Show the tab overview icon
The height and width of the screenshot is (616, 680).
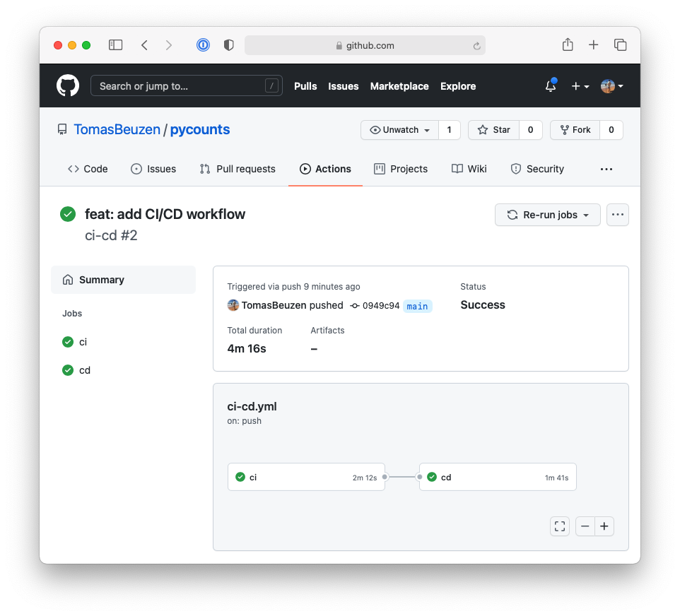[x=620, y=45]
